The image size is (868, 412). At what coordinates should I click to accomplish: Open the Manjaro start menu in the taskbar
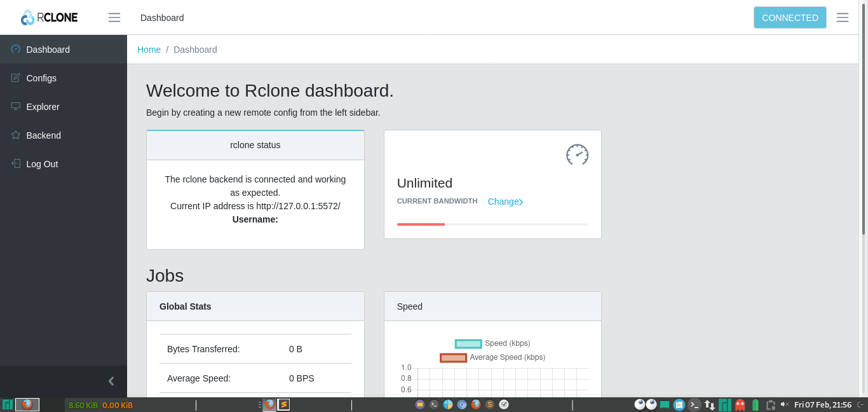(7, 404)
